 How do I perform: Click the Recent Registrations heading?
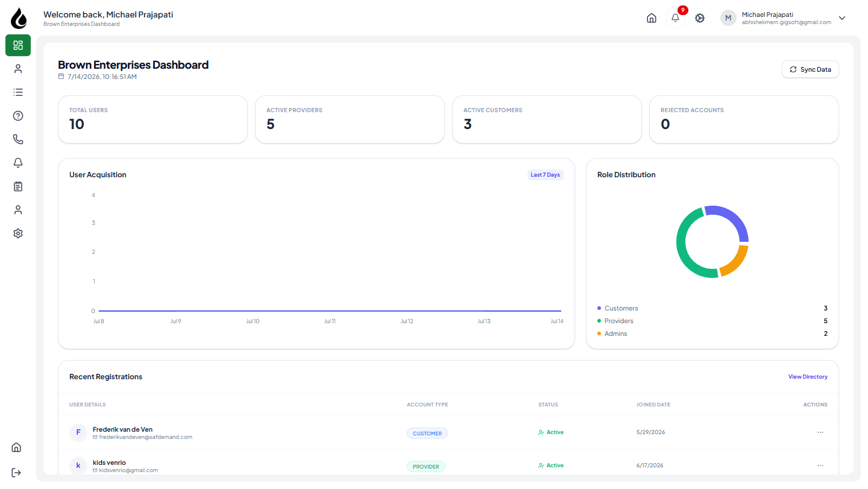106,377
